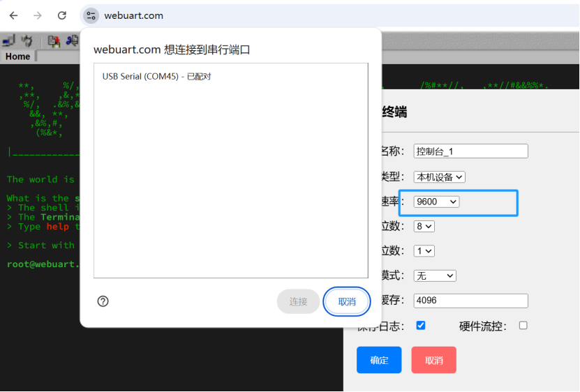Open the parity mode dropdown showing 无
Image resolution: width=580 pixels, height=392 pixels.
click(435, 276)
